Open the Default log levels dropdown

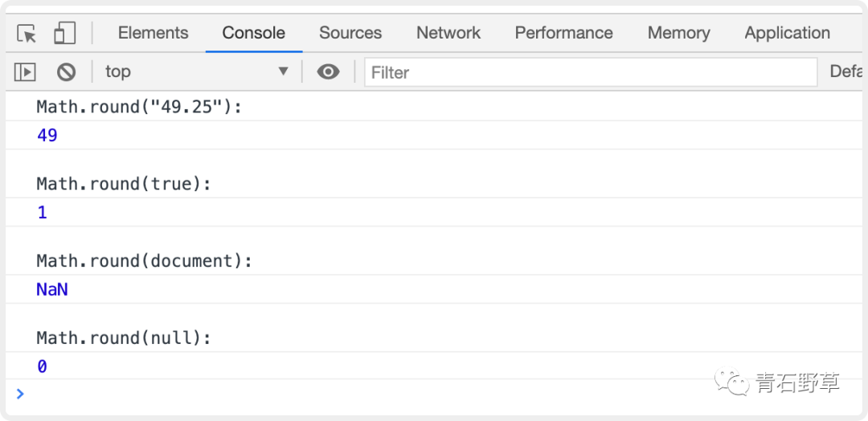click(x=846, y=72)
